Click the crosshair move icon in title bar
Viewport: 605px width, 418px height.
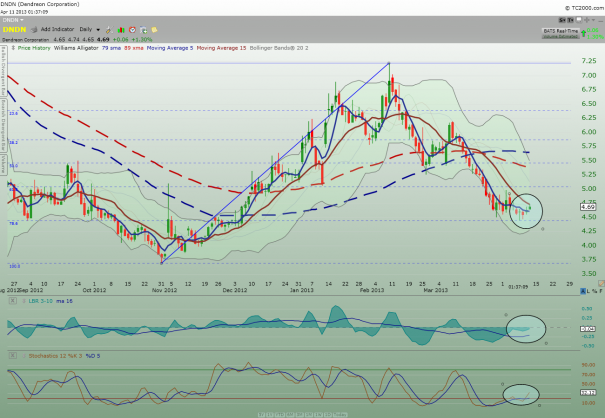point(586,20)
